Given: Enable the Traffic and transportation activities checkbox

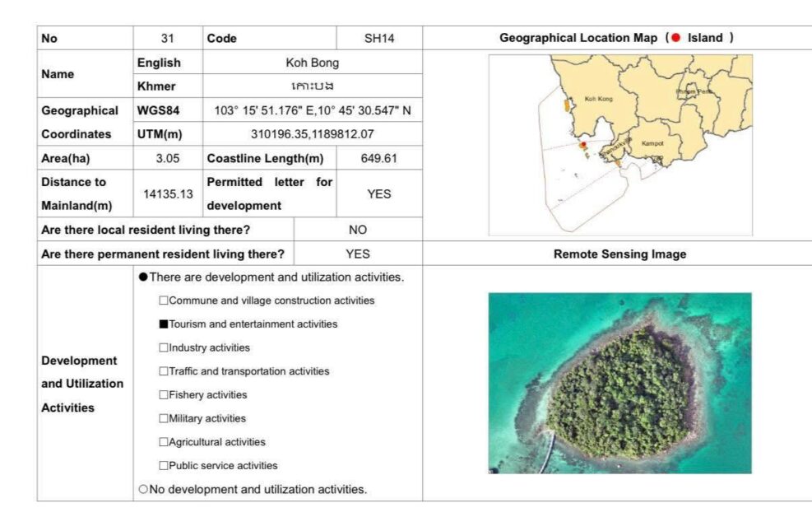Looking at the screenshot, I should point(164,371).
